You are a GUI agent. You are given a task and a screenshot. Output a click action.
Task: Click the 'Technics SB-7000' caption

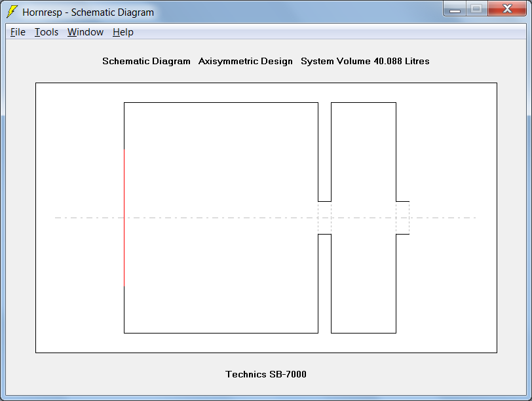tap(266, 374)
